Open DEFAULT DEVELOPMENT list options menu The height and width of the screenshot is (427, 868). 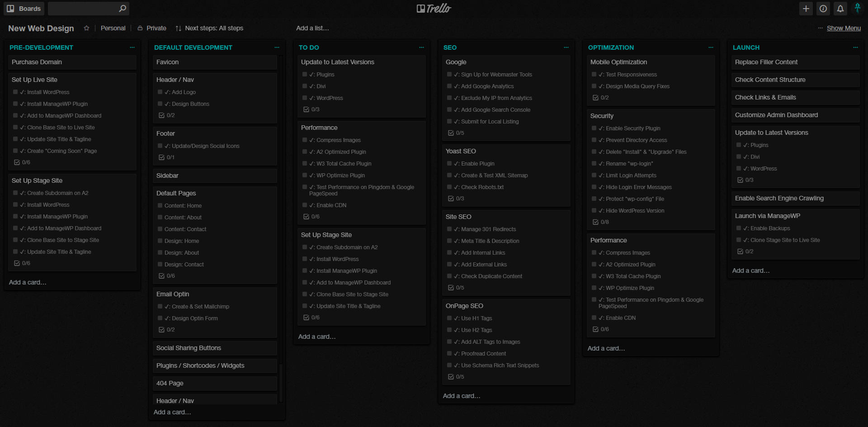point(277,47)
